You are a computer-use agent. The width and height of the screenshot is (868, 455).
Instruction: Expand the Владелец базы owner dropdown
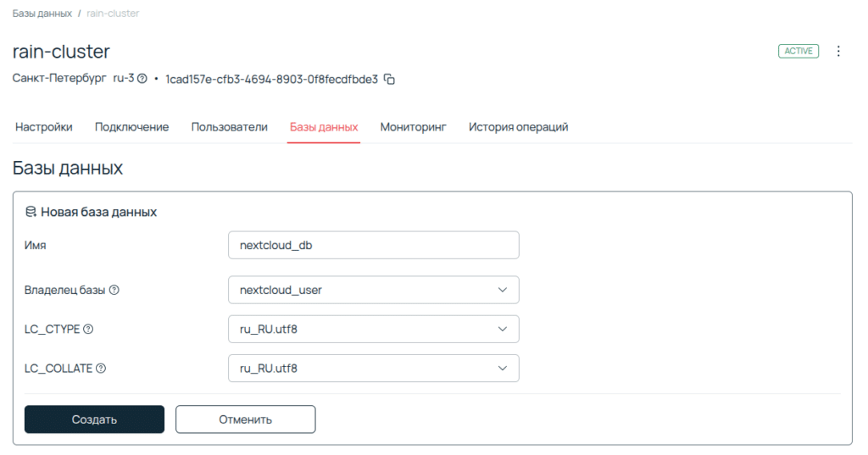(374, 290)
